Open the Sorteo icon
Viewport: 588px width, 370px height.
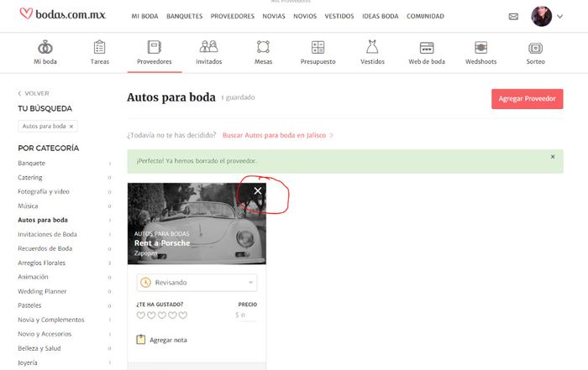tap(536, 48)
